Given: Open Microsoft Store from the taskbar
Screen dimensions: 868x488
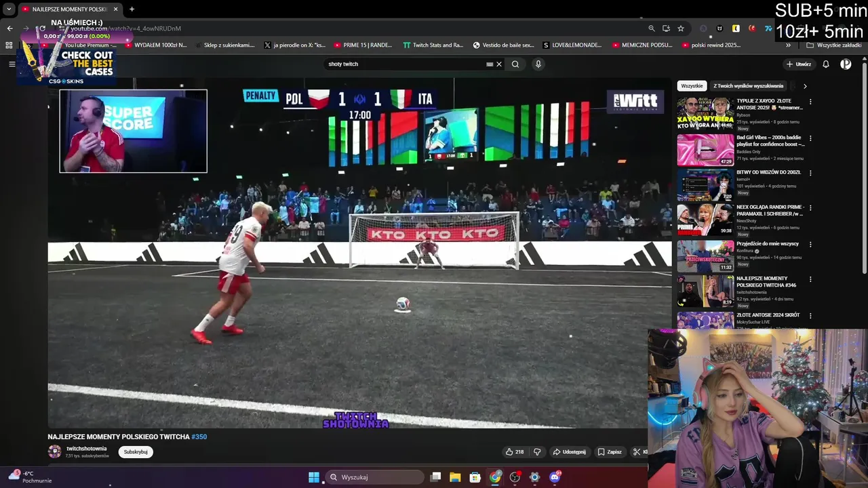Looking at the screenshot, I should pos(475,477).
